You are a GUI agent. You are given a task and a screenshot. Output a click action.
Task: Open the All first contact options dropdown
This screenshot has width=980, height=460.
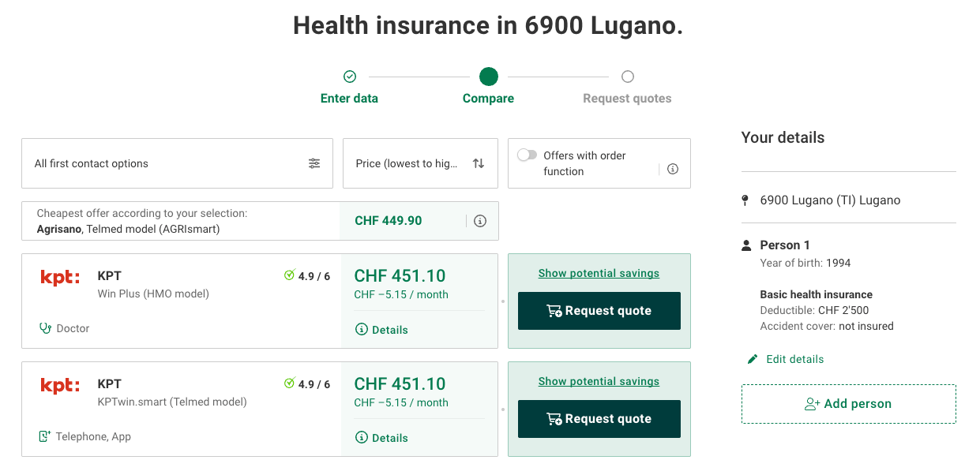pyautogui.click(x=177, y=163)
